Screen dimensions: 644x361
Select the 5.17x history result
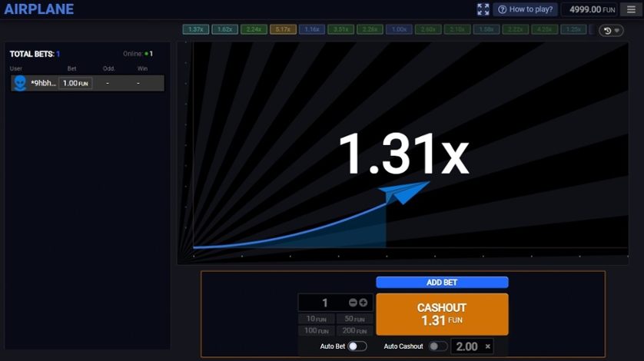283,30
